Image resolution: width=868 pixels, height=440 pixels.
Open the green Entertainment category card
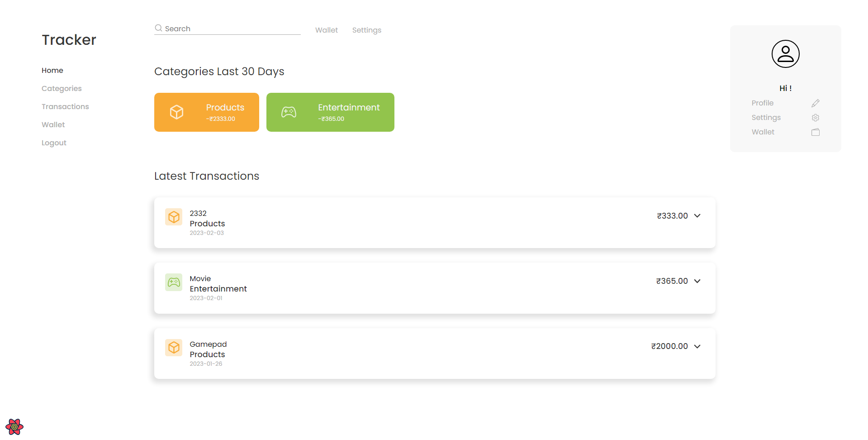pos(330,112)
